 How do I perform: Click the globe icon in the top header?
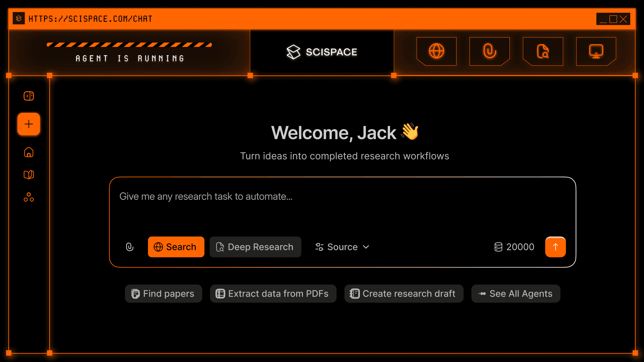[x=436, y=51]
